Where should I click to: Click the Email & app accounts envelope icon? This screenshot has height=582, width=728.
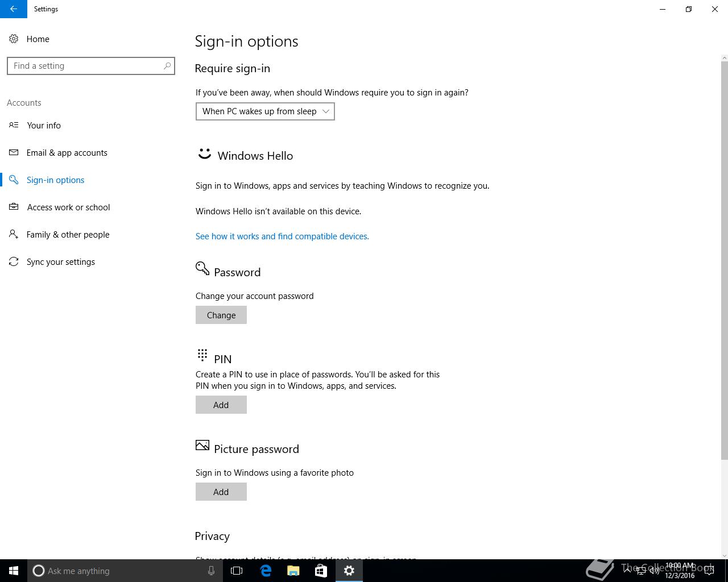[x=14, y=152]
